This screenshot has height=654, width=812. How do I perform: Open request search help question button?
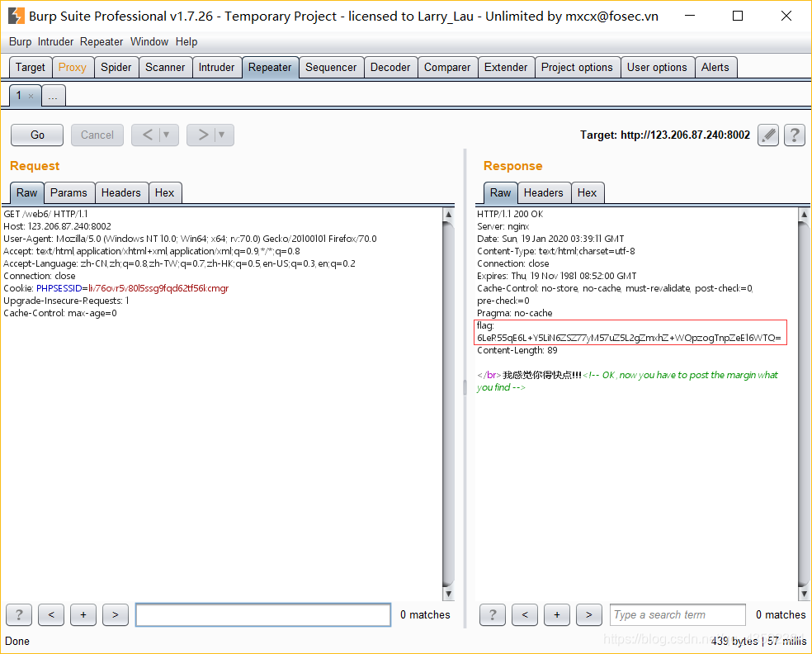click(x=19, y=614)
